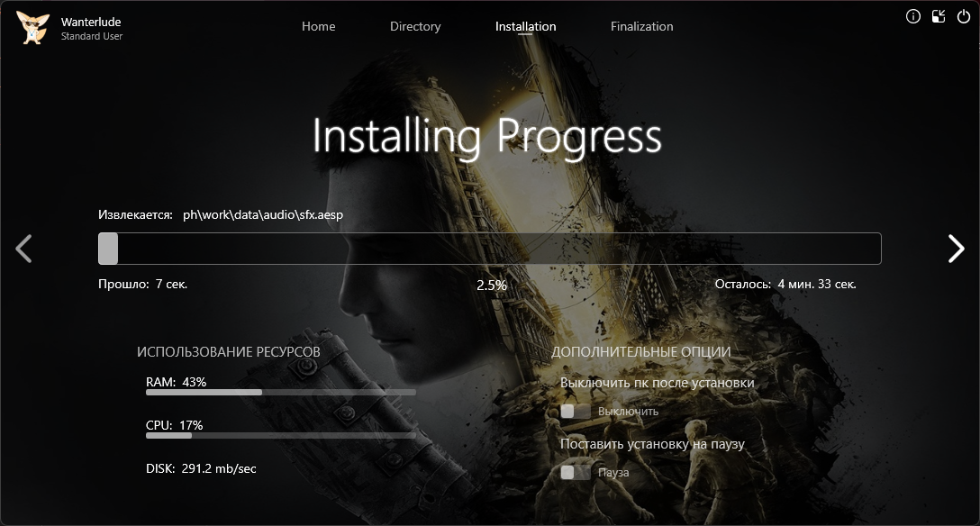Toggle the shutdown PC after install switch

[575, 411]
